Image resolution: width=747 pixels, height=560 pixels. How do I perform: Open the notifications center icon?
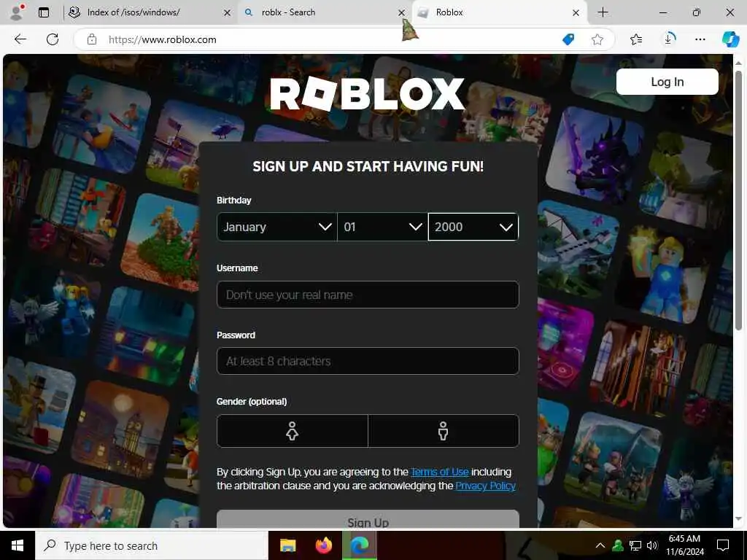(x=723, y=545)
